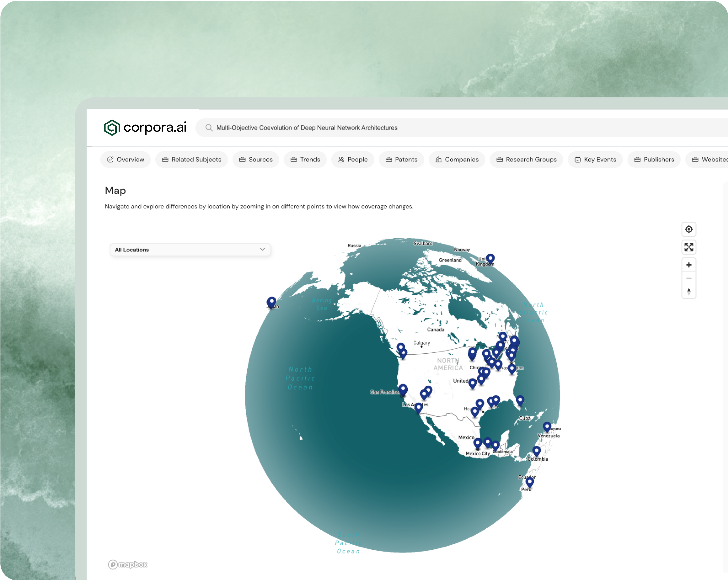Open fullscreen mode using the expand map control
The height and width of the screenshot is (580, 728).
[689, 247]
